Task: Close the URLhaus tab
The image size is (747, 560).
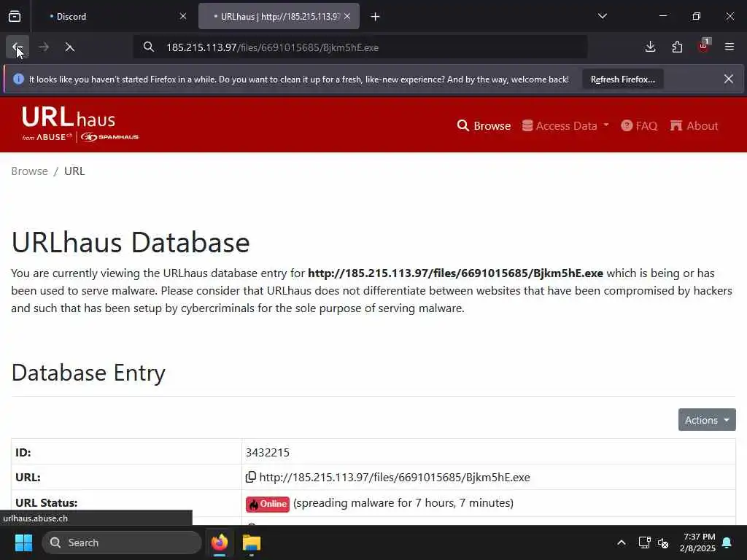Action: coord(347,16)
